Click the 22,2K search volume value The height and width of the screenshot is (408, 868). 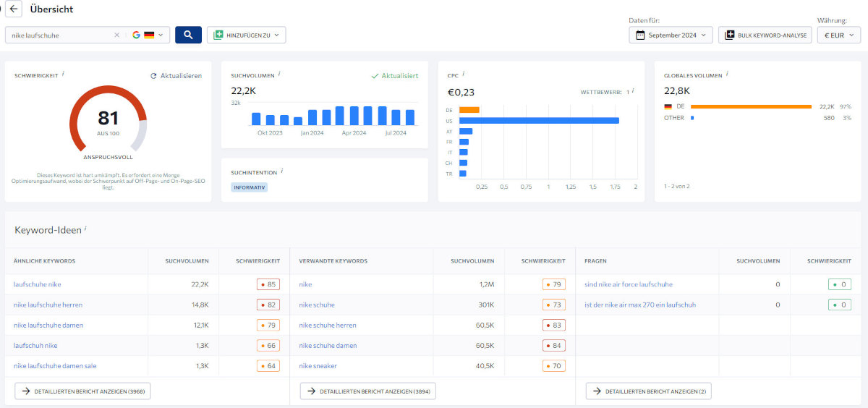coord(244,91)
